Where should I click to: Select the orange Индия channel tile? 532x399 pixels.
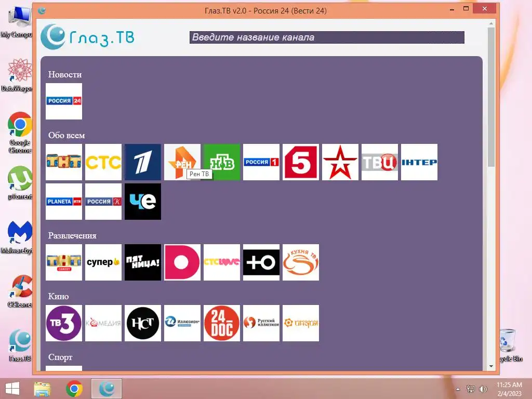click(x=301, y=323)
